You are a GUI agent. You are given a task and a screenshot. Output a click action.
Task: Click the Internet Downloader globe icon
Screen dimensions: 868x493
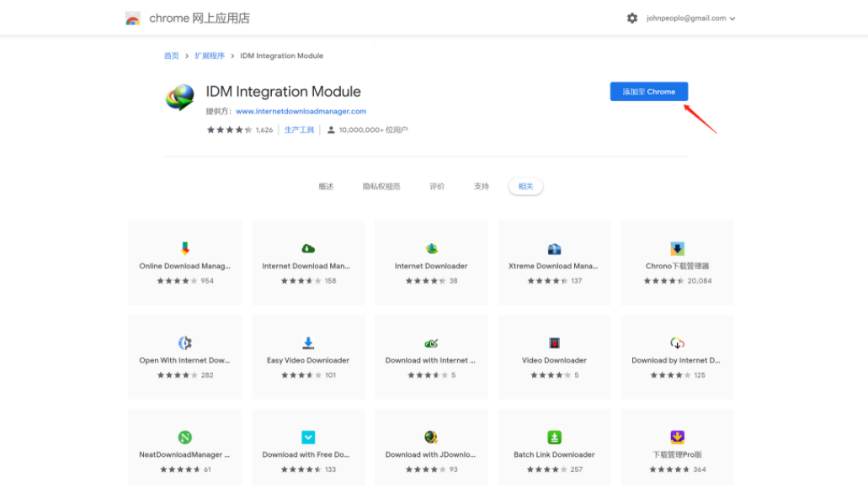[x=431, y=248]
